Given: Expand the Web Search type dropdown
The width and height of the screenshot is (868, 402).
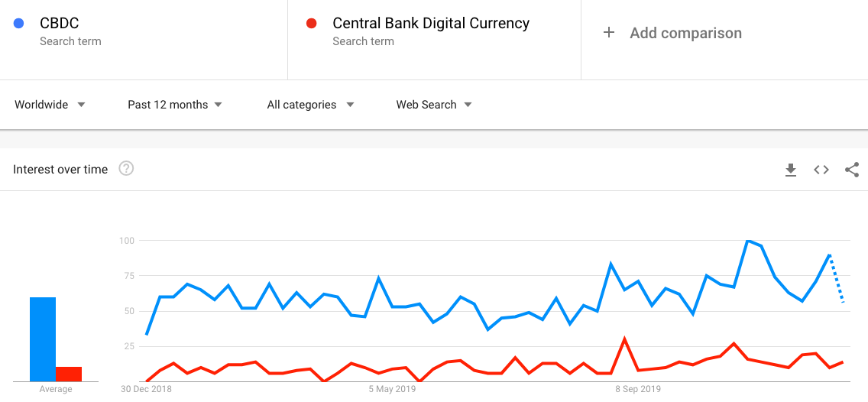Looking at the screenshot, I should click(x=434, y=105).
